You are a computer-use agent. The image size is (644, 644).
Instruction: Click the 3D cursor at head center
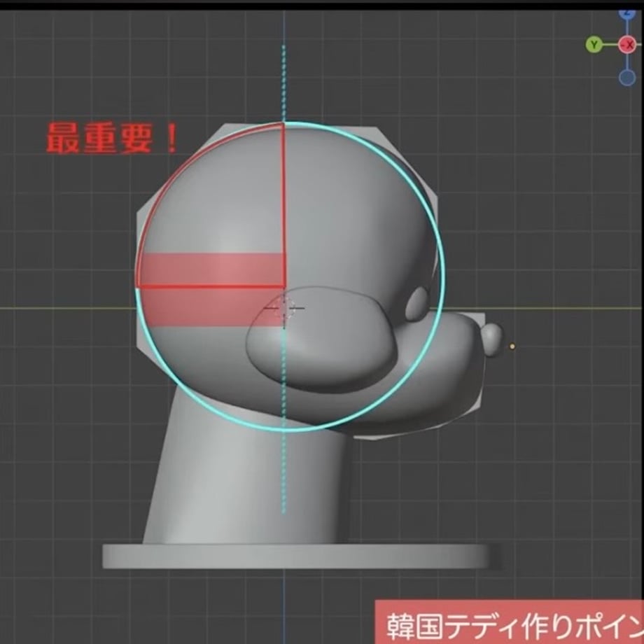(x=284, y=307)
